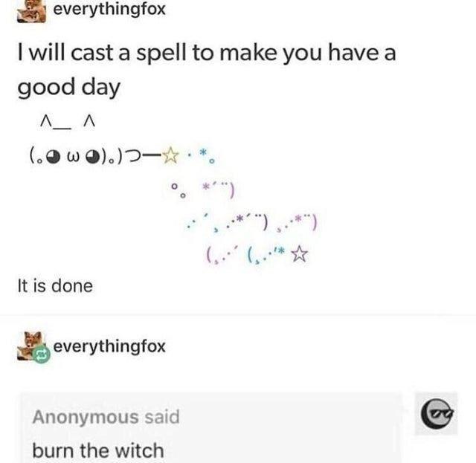Open the top everythingfox fox avatar

31,12
